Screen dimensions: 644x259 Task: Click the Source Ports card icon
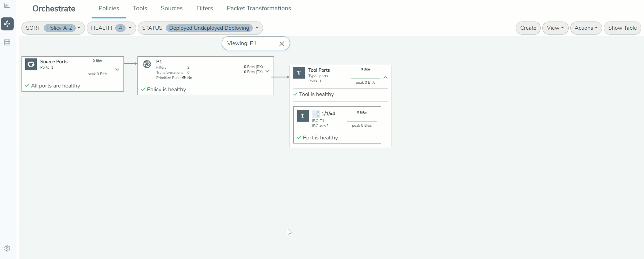(31, 64)
